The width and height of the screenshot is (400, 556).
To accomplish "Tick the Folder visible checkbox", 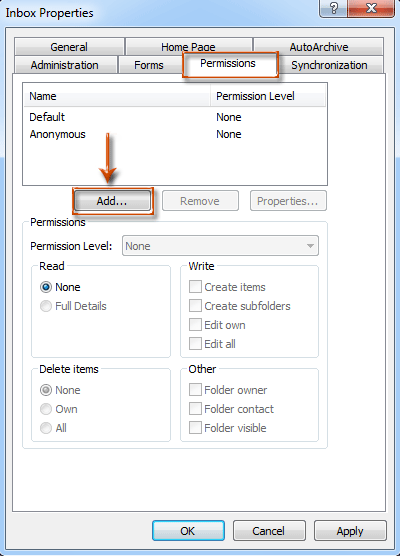I will [x=195, y=428].
